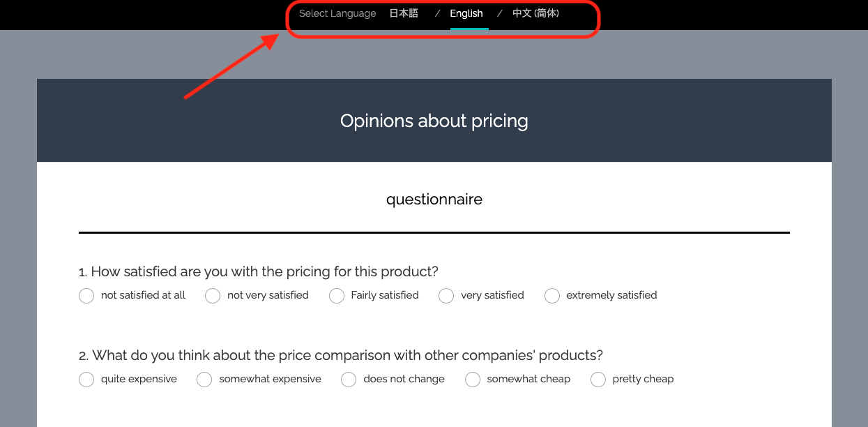Select "not satisfied at all" radio button
The image size is (868, 427).
[x=86, y=296]
